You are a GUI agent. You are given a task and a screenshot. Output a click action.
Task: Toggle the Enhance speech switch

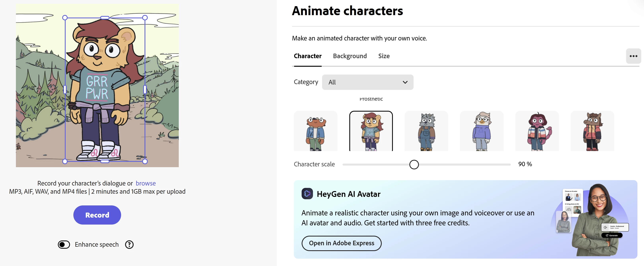[64, 244]
